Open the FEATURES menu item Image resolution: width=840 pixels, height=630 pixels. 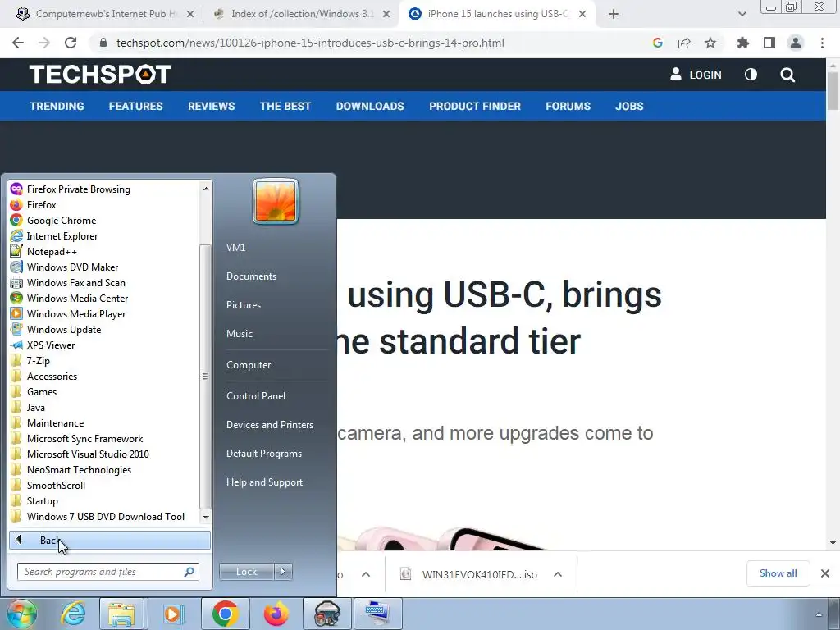point(135,106)
